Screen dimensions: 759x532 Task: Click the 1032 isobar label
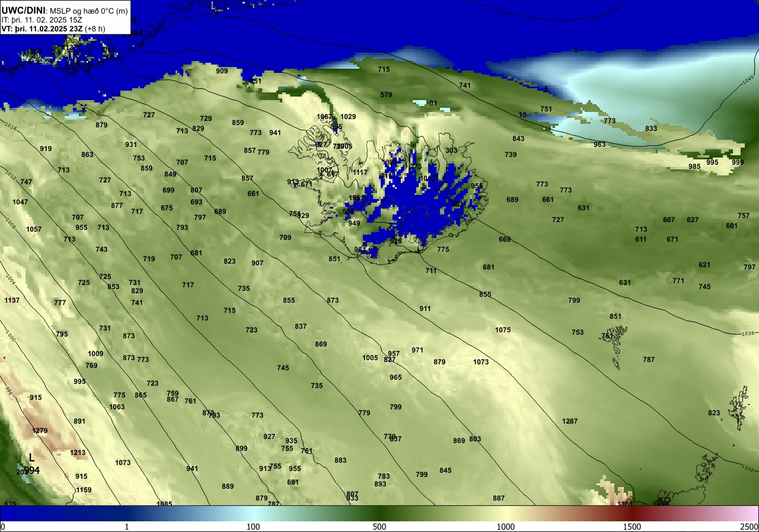747,468
